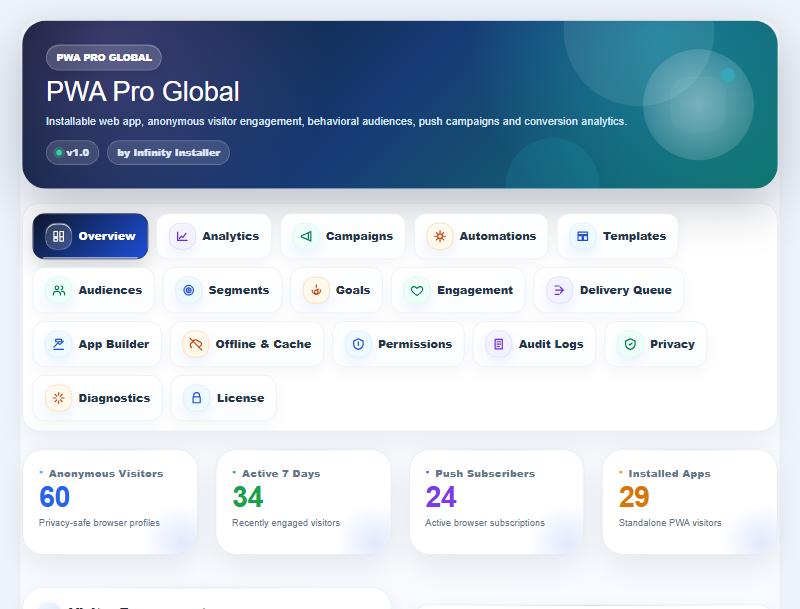Click the 'Privacy-safe browser profiles' text
800x609 pixels.
click(x=99, y=523)
